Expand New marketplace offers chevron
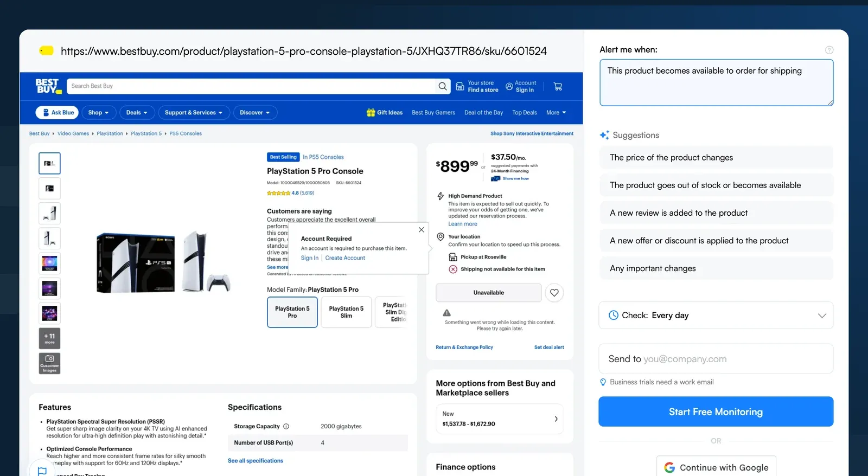Image resolution: width=868 pixels, height=476 pixels. click(x=556, y=419)
